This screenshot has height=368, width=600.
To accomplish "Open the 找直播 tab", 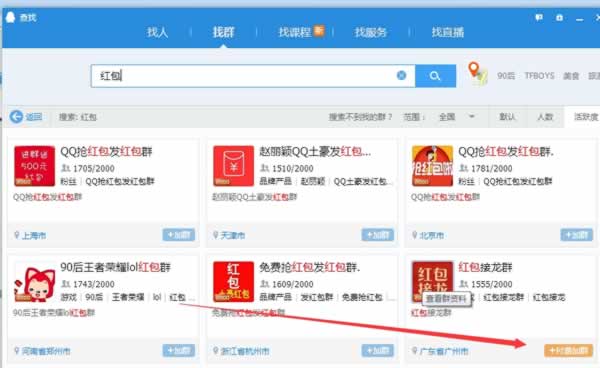I will point(448,32).
